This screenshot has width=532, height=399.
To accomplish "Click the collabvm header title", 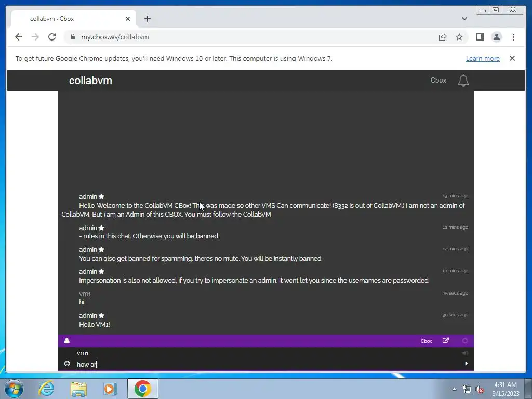I will (x=90, y=81).
